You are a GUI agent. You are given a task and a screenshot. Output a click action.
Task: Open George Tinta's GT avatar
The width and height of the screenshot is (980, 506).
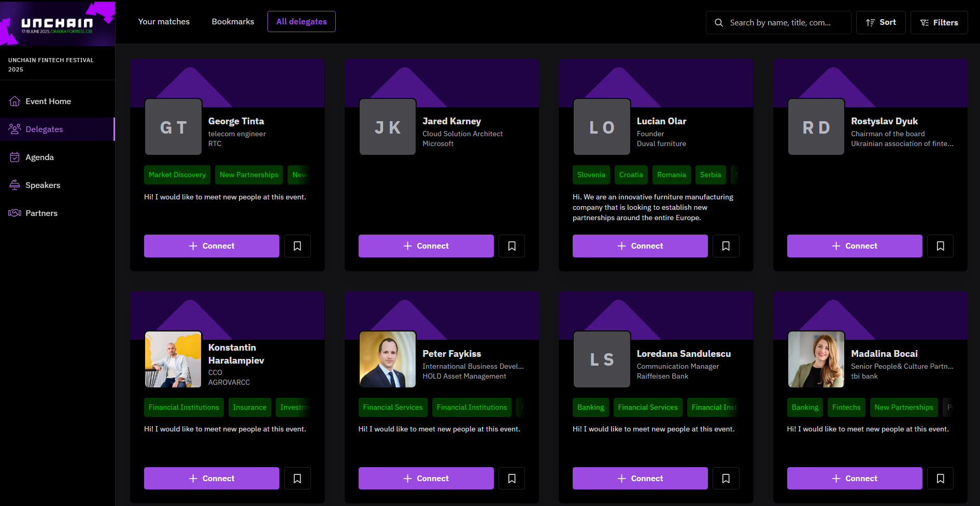coord(173,127)
